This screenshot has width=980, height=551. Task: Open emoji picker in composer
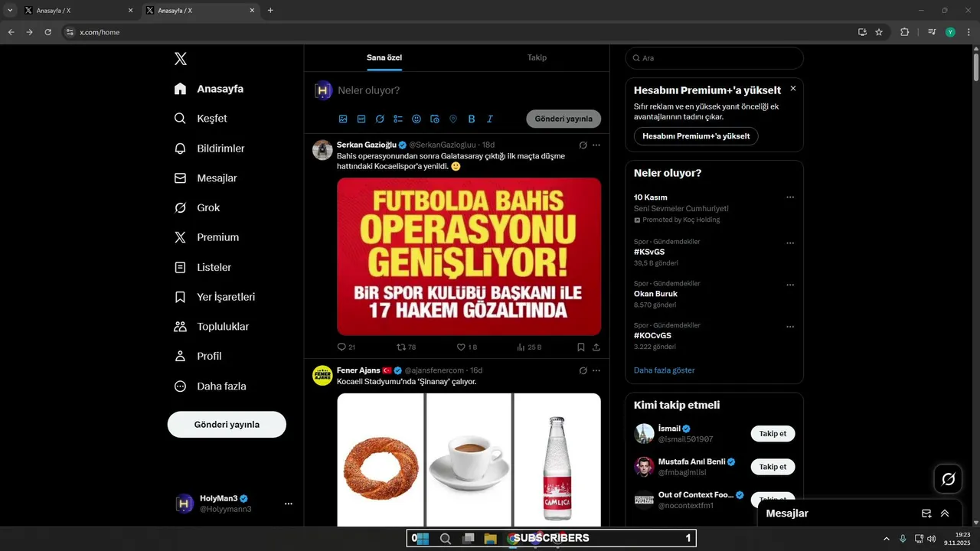coord(416,119)
